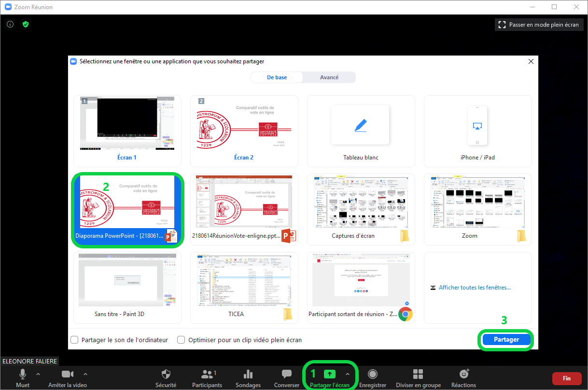The width and height of the screenshot is (588, 390).
Task: Select the Zoom folder window thumbnail
Action: click(477, 209)
